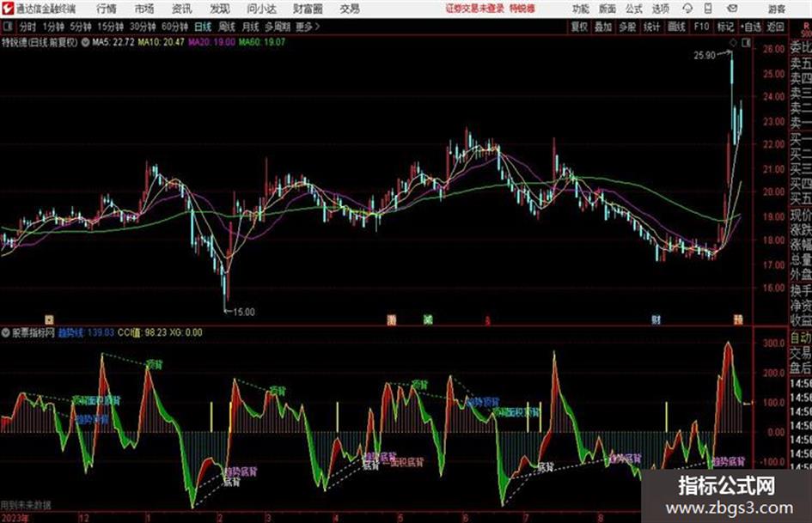Toggle the side panel icon at chart top-right
This screenshot has width=812, height=523.
[746, 43]
